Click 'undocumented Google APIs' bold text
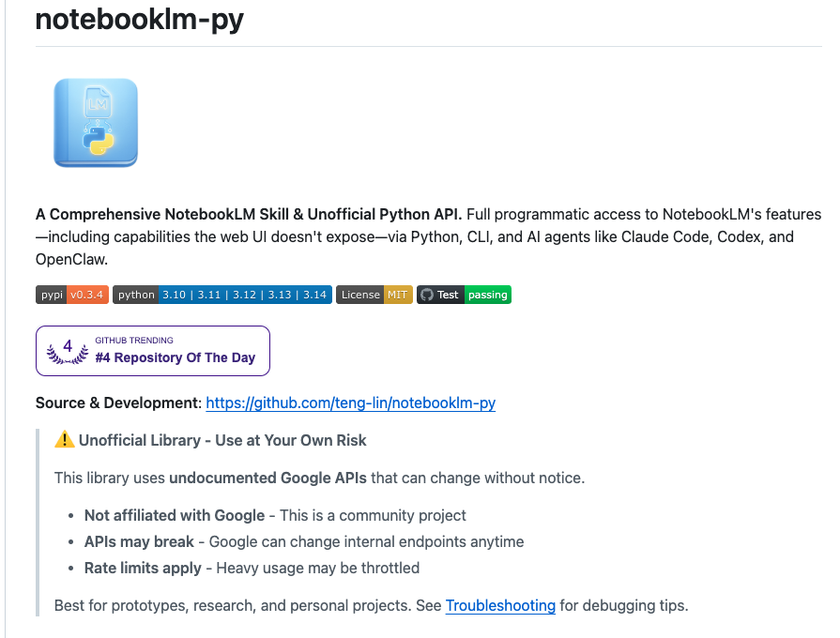This screenshot has width=840, height=638. (x=267, y=478)
